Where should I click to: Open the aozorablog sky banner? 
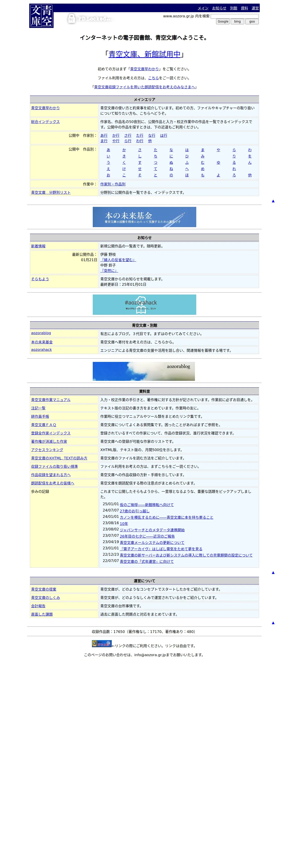tap(144, 371)
